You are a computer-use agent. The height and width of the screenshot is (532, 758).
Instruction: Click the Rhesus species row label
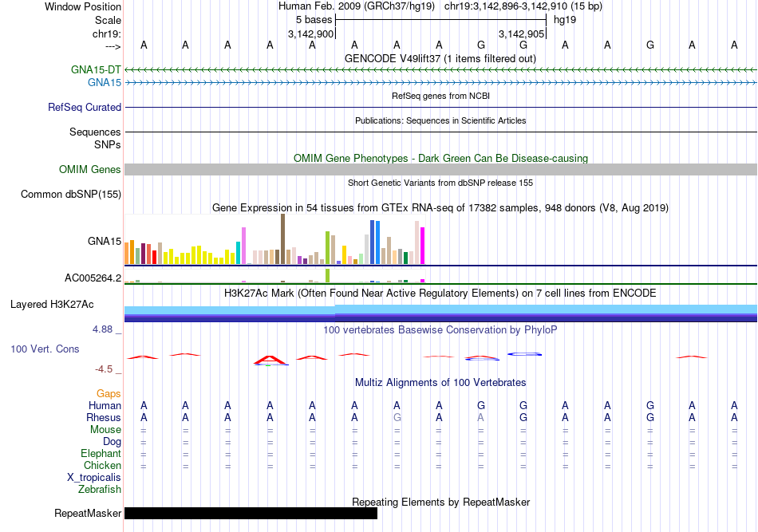pos(104,417)
